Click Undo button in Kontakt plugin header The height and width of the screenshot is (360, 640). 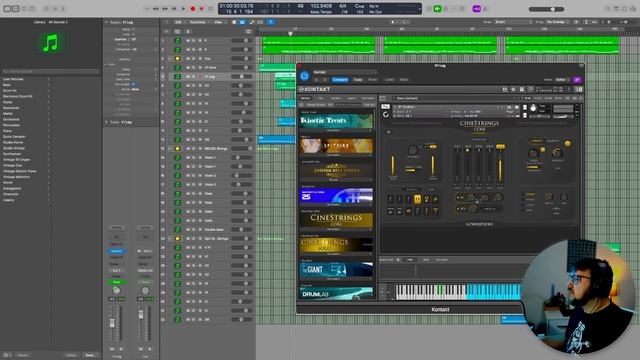(389, 80)
